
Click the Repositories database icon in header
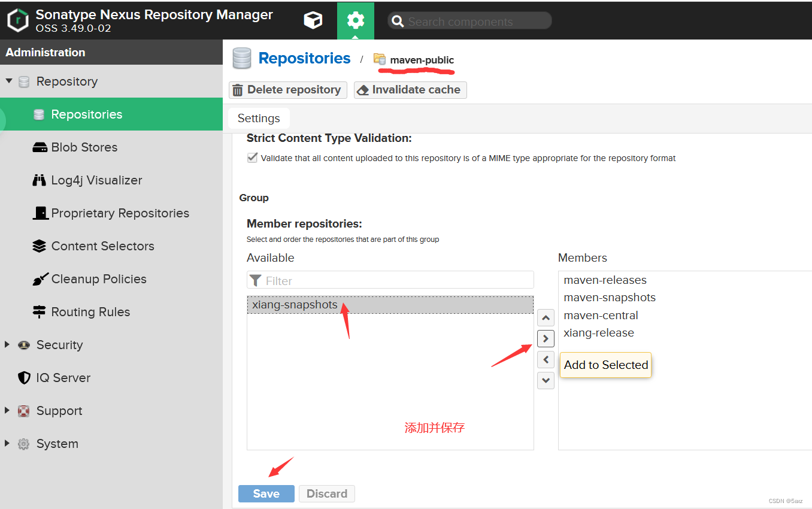242,59
